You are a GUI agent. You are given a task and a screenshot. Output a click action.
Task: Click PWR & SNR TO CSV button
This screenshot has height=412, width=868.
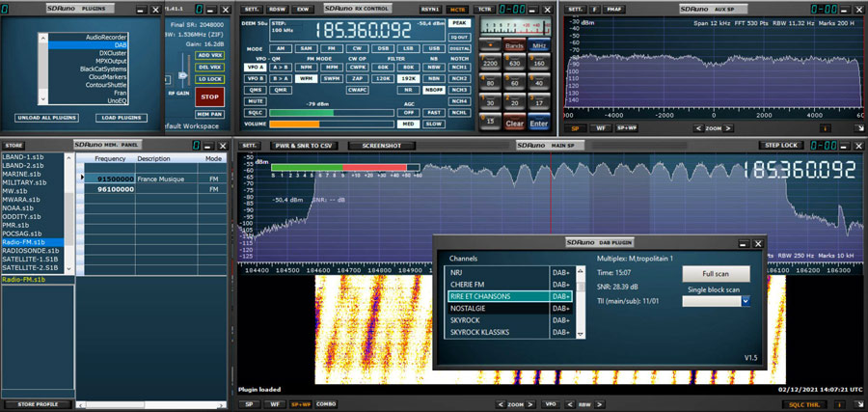304,146
